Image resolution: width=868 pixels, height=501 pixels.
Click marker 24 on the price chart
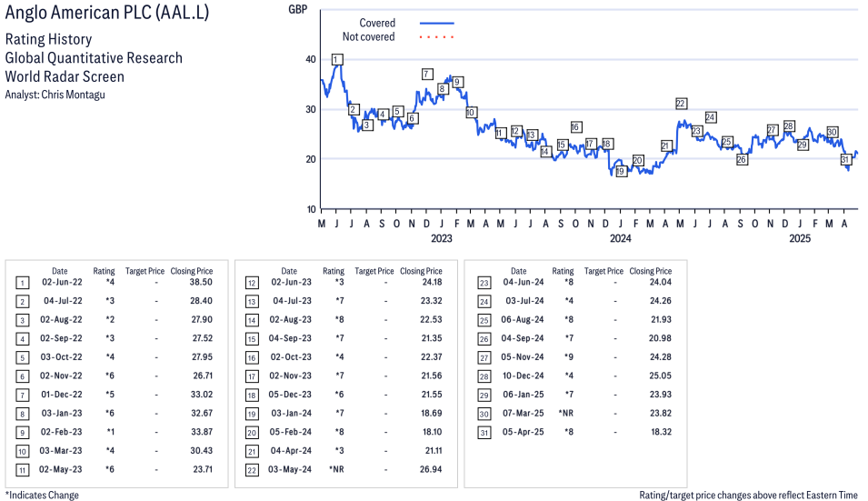(711, 117)
